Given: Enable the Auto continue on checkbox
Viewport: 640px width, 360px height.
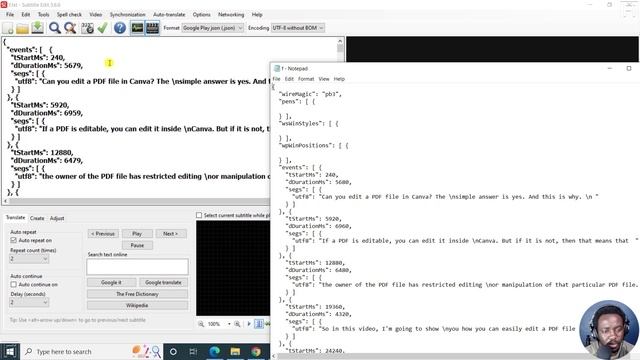Looking at the screenshot, I should coord(13,284).
